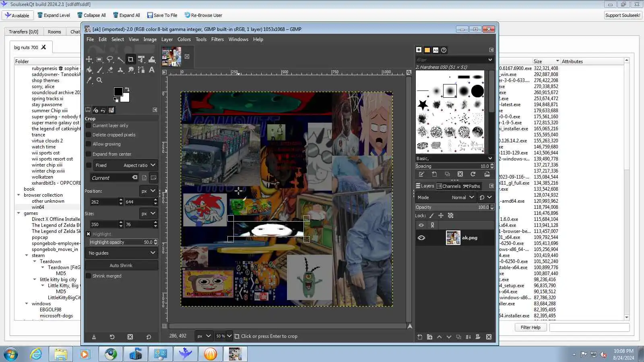Click the Support Soulseek! button
Image resolution: width=644 pixels, height=362 pixels.
click(623, 15)
